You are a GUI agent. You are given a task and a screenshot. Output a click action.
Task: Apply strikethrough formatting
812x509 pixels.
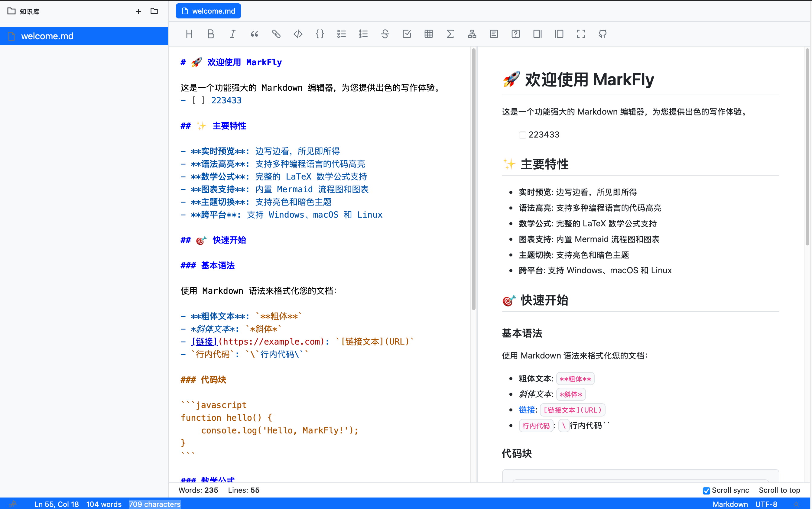pos(385,34)
